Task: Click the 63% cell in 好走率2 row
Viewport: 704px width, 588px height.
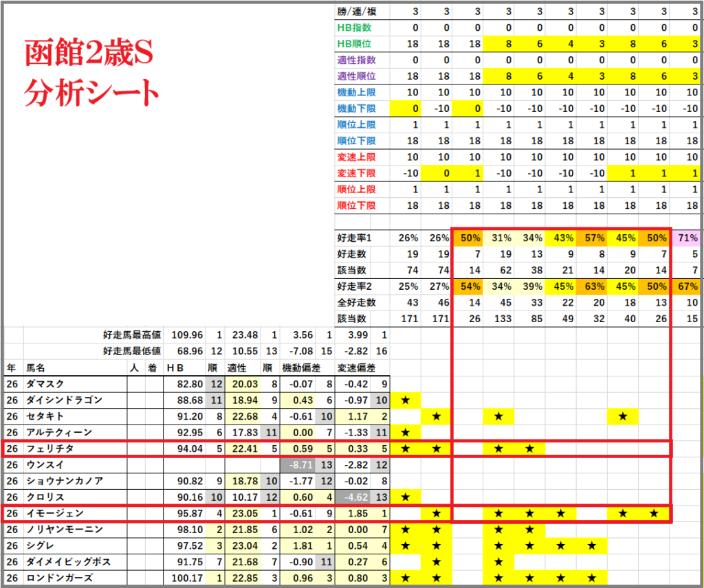Action: (x=592, y=286)
